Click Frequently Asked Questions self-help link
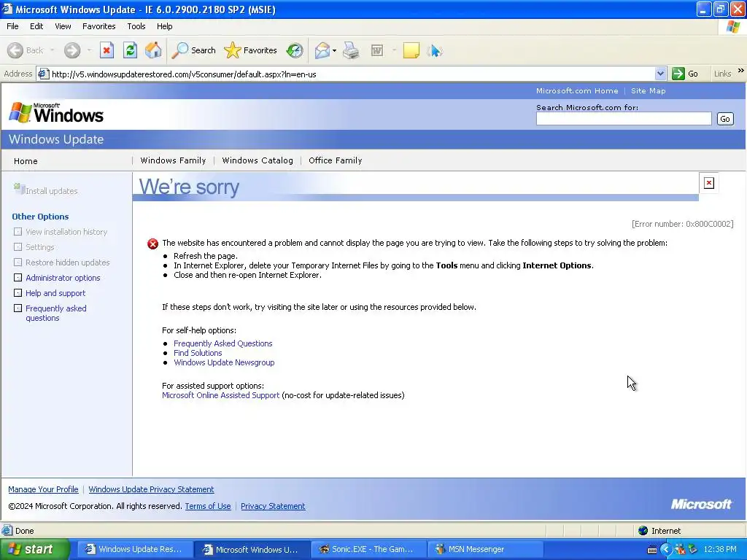 (223, 343)
